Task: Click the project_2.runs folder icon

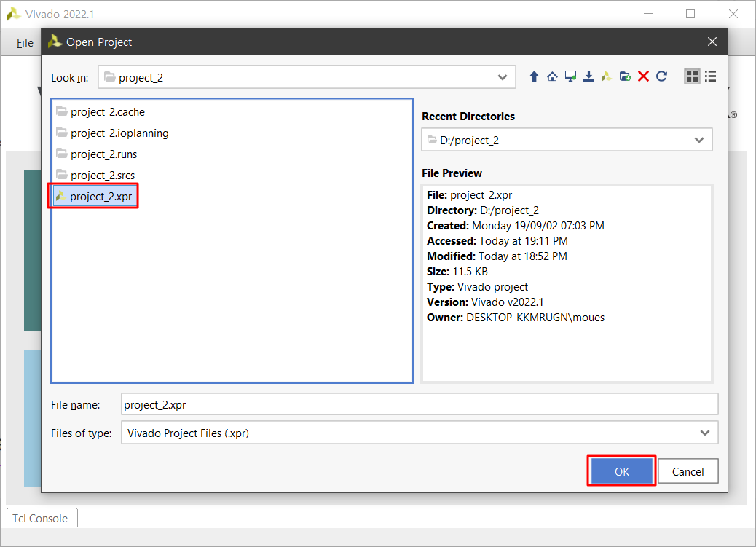Action: click(62, 154)
